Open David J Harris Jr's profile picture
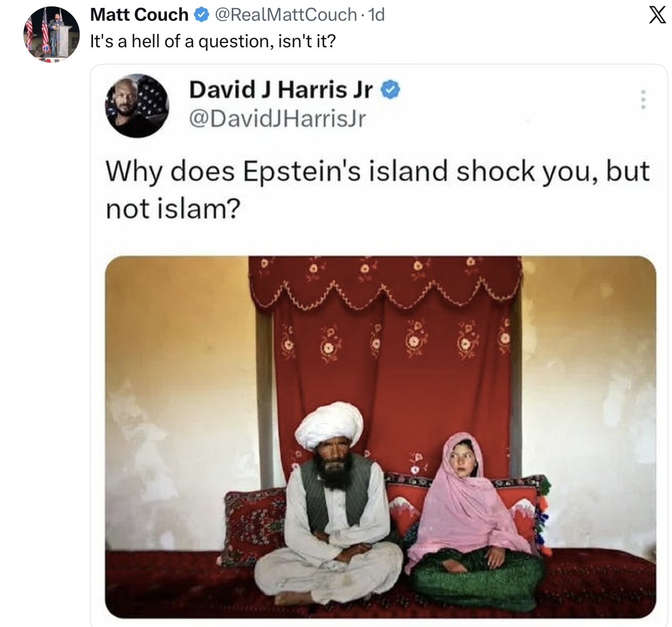672x627 pixels. 137,106
